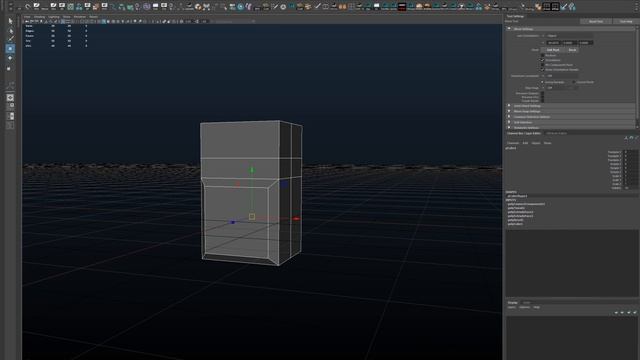
Task: Toggle Tweak Mode checkbox
Action: click(x=542, y=101)
